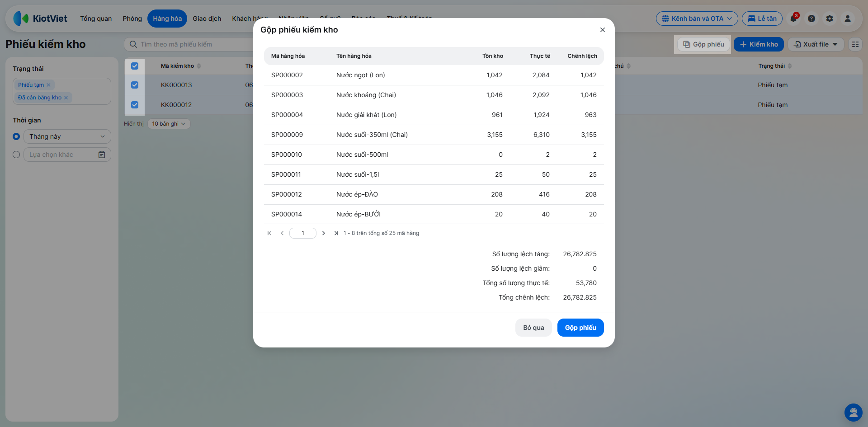Open the user account icon

[x=848, y=19]
